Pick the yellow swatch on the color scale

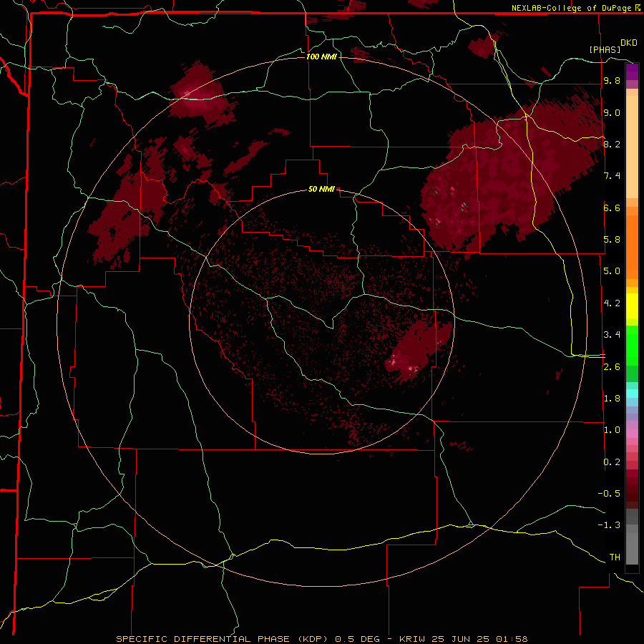[632, 306]
